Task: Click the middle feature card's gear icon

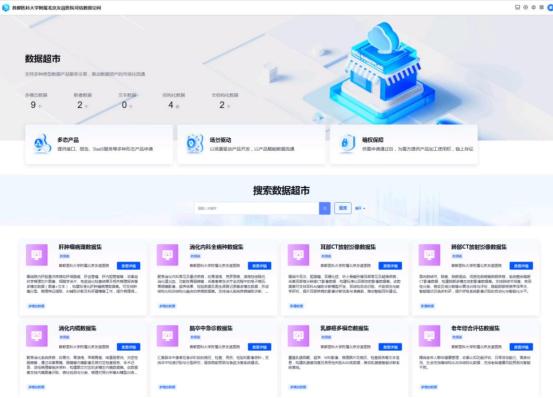Action: [x=195, y=144]
